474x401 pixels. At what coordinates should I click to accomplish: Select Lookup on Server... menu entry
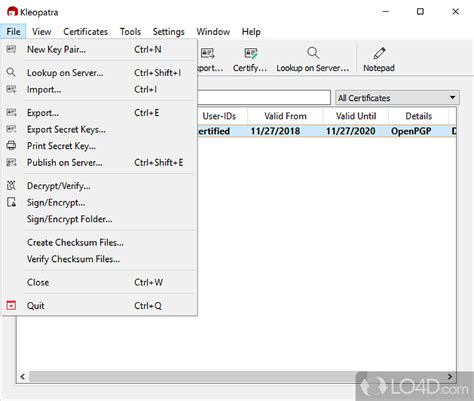pyautogui.click(x=99, y=72)
